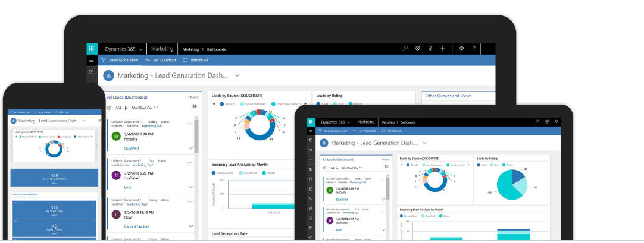Open Marketing app tab on large tablet

[162, 49]
